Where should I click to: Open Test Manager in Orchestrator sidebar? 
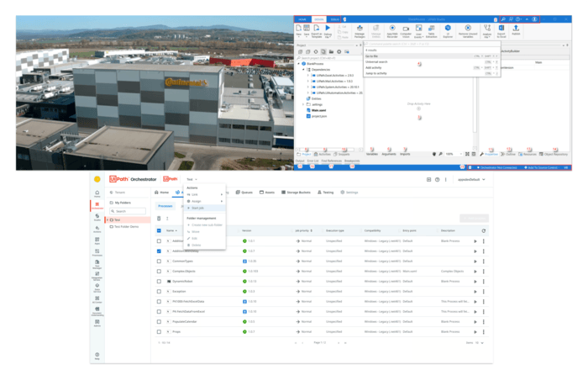coord(97,264)
